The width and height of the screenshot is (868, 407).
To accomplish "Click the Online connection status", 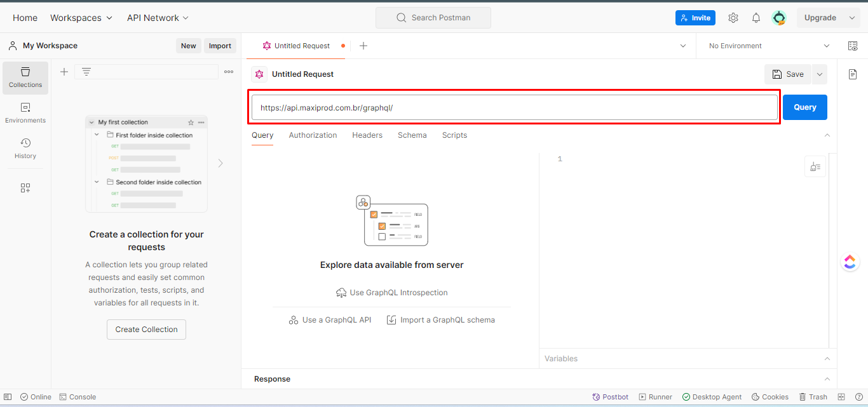I will pyautogui.click(x=36, y=397).
